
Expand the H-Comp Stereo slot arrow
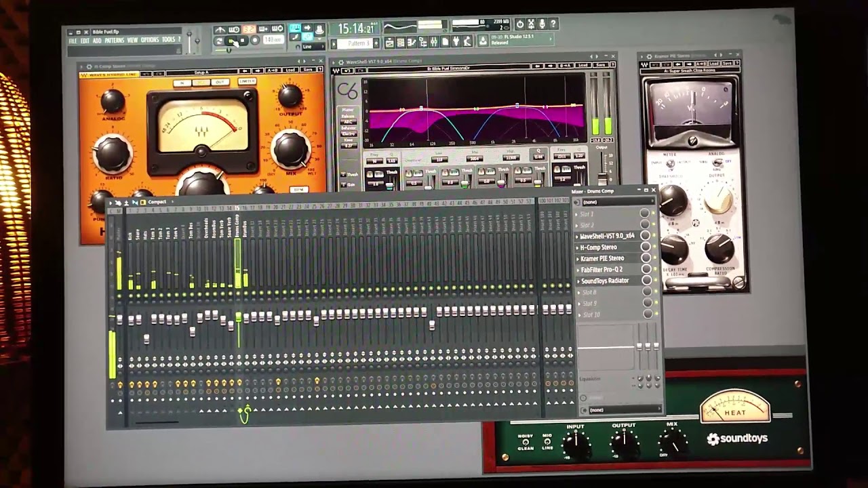coord(578,247)
